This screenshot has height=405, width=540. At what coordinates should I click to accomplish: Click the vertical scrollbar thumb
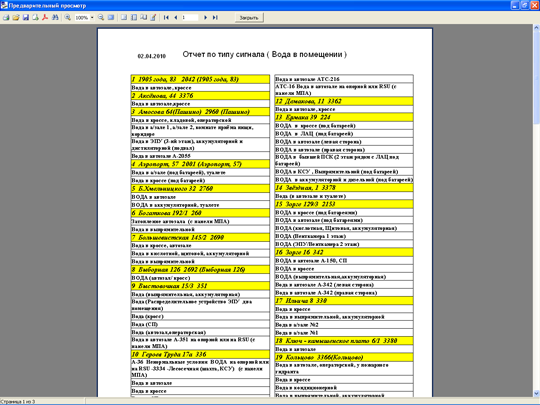(537, 78)
